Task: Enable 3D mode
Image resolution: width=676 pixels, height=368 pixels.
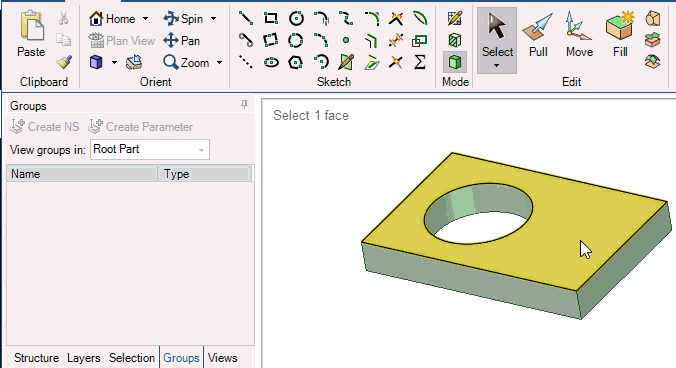Action: tap(455, 62)
